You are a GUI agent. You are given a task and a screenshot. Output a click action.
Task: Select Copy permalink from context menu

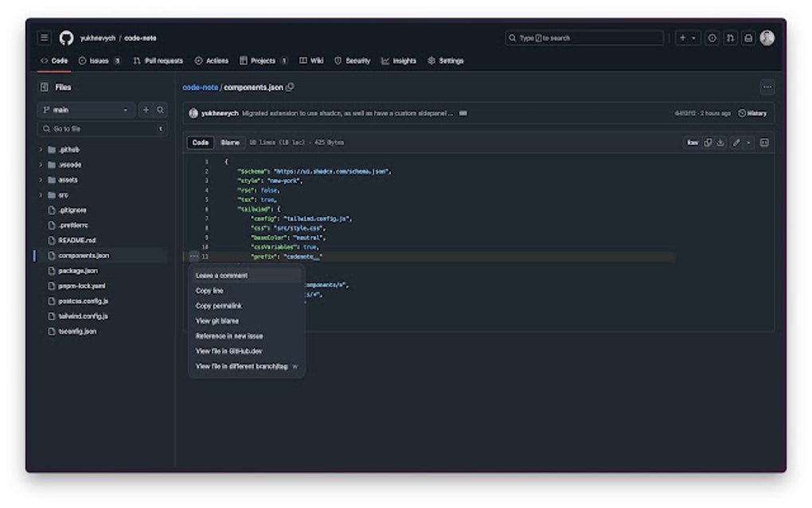pos(217,306)
